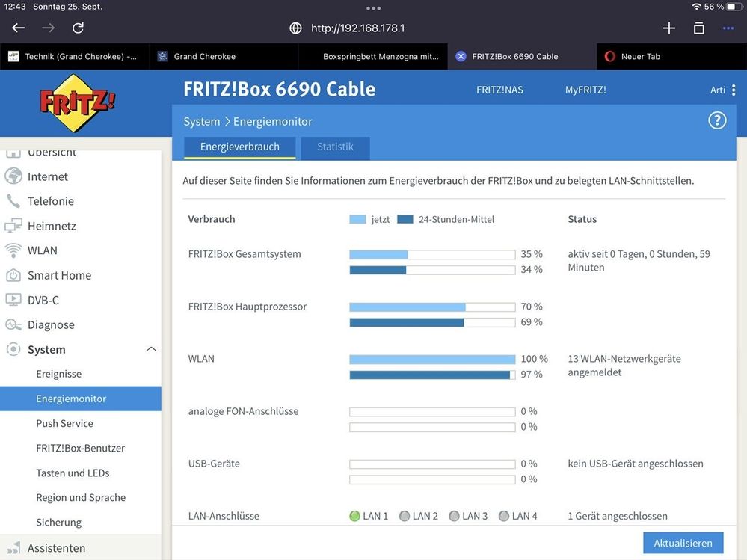Open the help question mark icon
The height and width of the screenshot is (560, 747).
(717, 120)
